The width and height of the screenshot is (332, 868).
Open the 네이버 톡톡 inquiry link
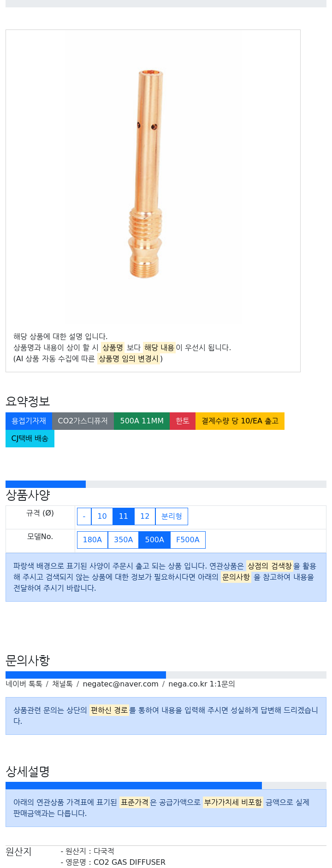[24, 684]
